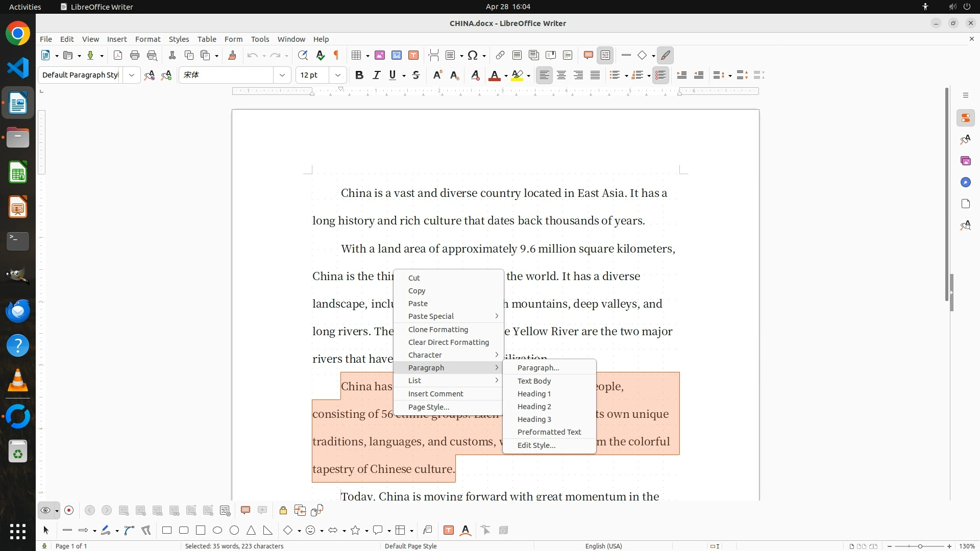This screenshot has height=551, width=980.
Task: Click the Insert Image toolbar icon
Action: click(x=380, y=56)
